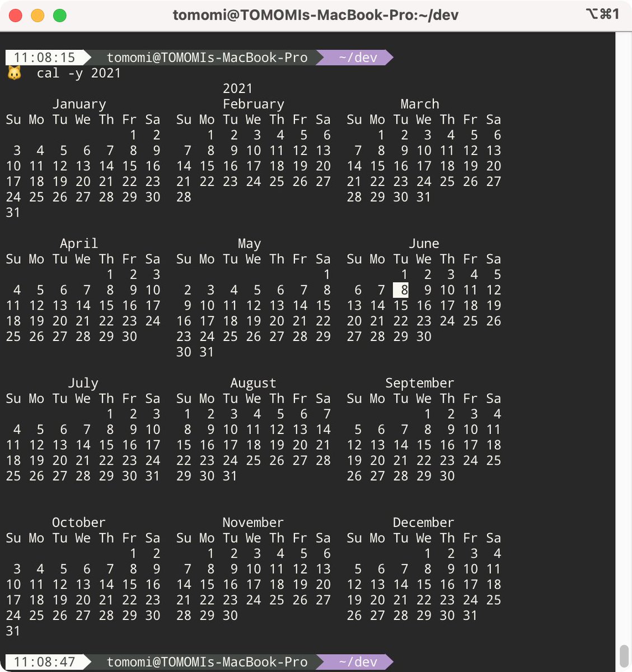This screenshot has width=632, height=672.
Task: Click the date 25 in December
Action: coord(494,600)
